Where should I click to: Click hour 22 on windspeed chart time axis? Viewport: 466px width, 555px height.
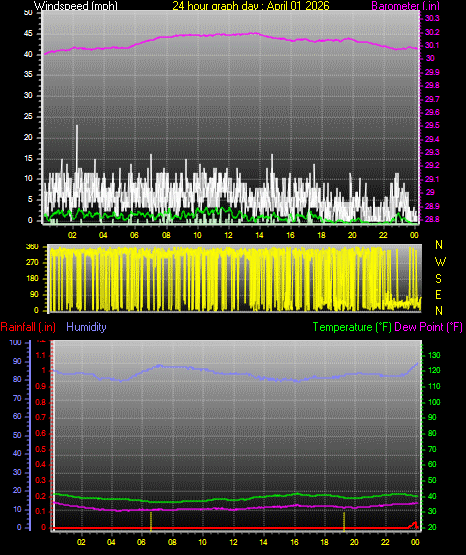pyautogui.click(x=384, y=235)
